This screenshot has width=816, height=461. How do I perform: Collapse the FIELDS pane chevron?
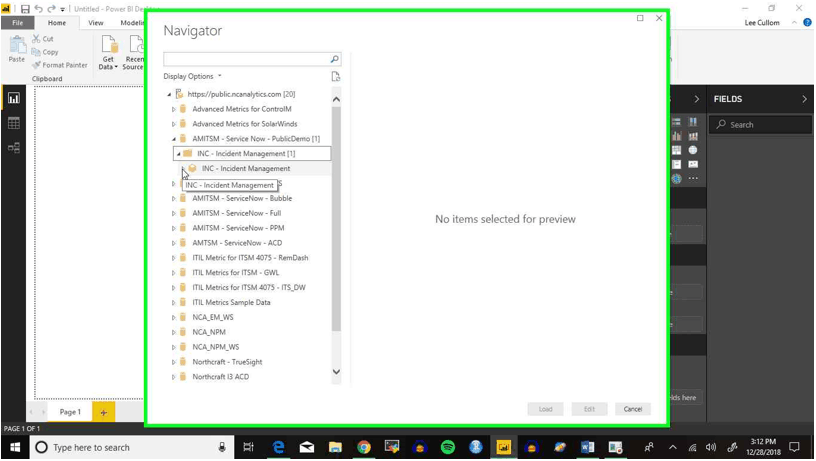(804, 99)
